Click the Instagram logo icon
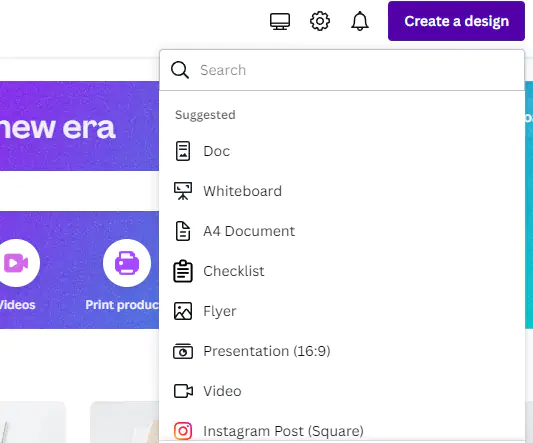The image size is (533, 443). tap(183, 431)
